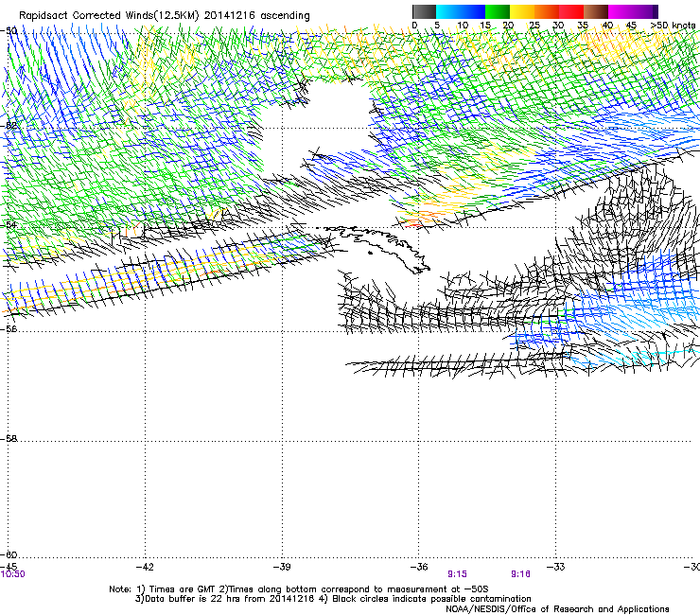Click the purple swath time 10:50
700x615 pixels.
pos(12,574)
